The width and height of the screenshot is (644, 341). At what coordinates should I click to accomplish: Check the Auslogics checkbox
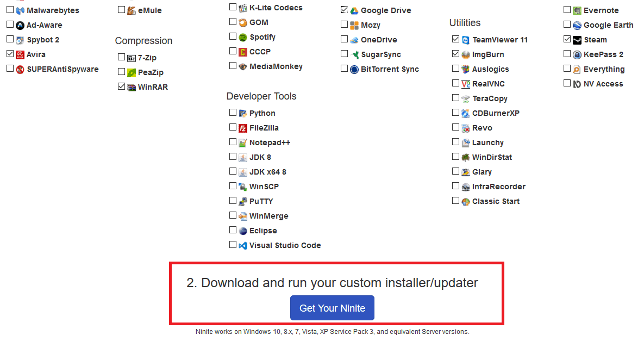coord(455,68)
